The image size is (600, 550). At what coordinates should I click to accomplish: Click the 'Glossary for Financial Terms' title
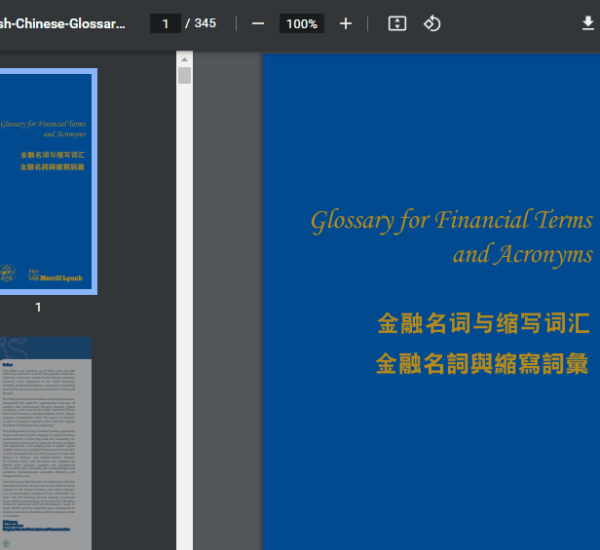452,221
